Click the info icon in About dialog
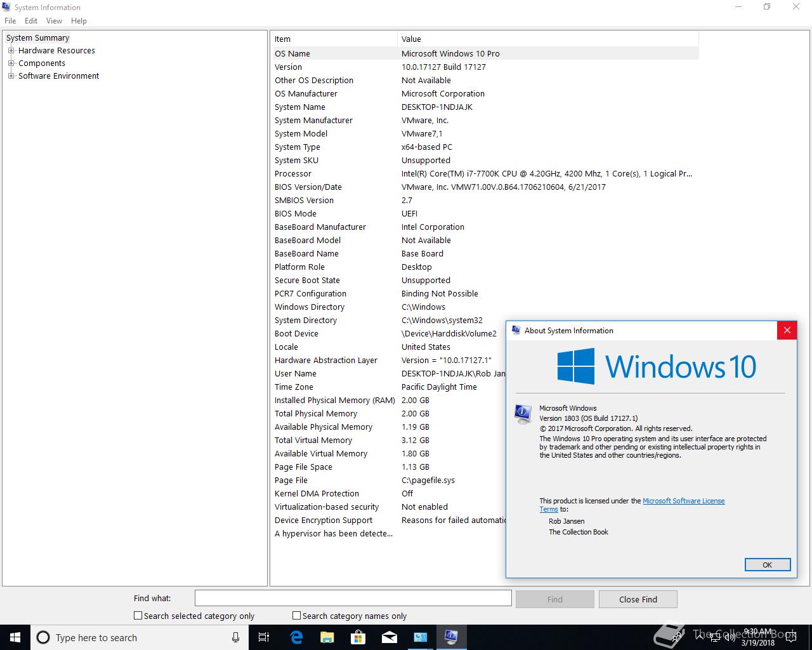 523,414
